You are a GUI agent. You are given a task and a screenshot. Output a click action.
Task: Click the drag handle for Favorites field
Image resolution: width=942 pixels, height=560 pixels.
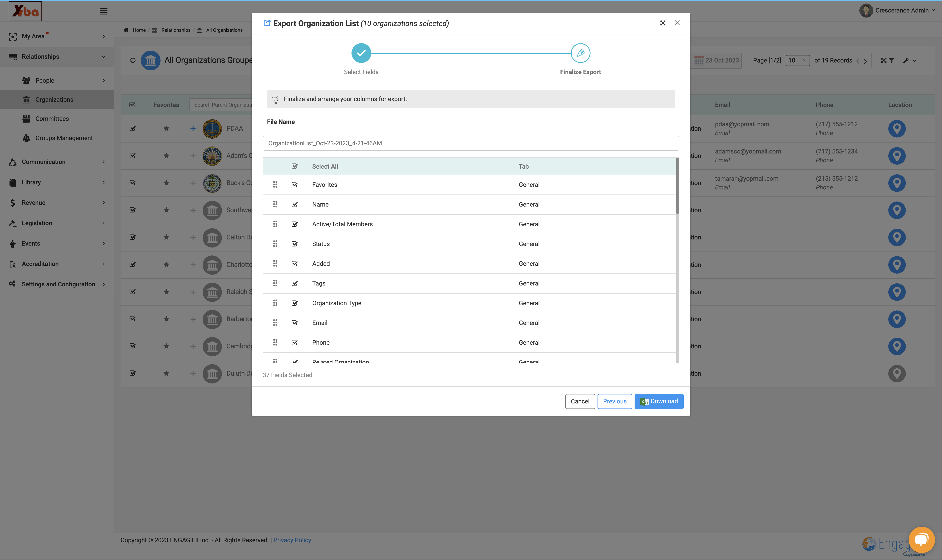[275, 185]
